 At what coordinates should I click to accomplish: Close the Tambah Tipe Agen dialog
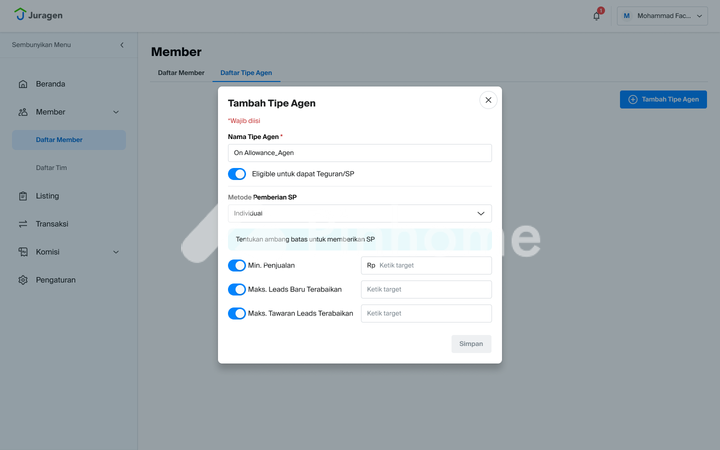click(x=488, y=100)
